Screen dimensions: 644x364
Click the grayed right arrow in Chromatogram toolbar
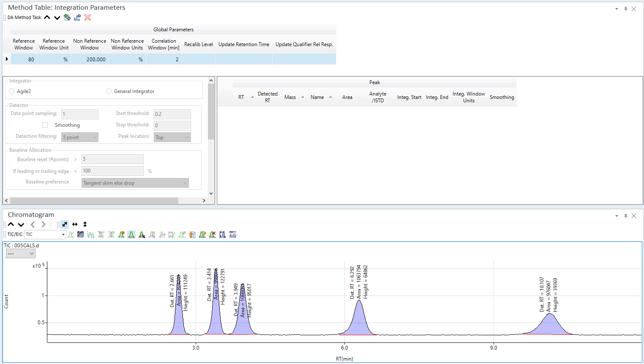coord(43,224)
